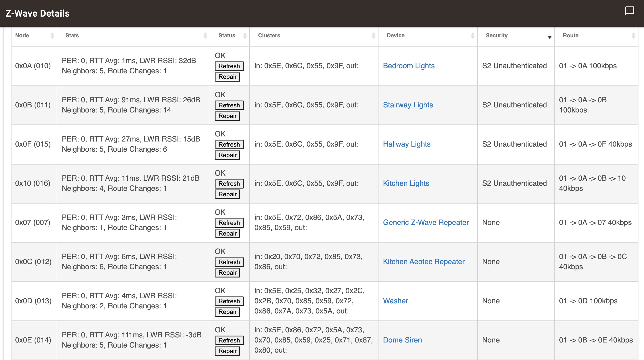
Task: Refresh the Washer node
Action: 229,301
